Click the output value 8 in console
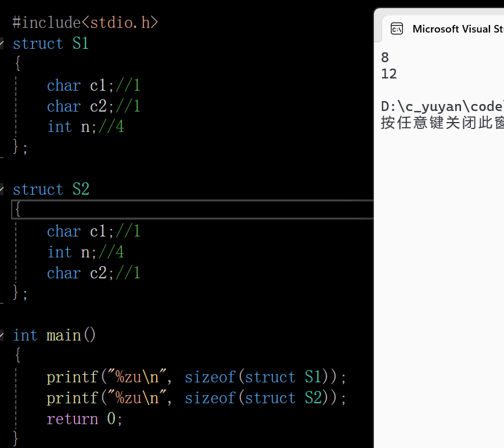 385,58
